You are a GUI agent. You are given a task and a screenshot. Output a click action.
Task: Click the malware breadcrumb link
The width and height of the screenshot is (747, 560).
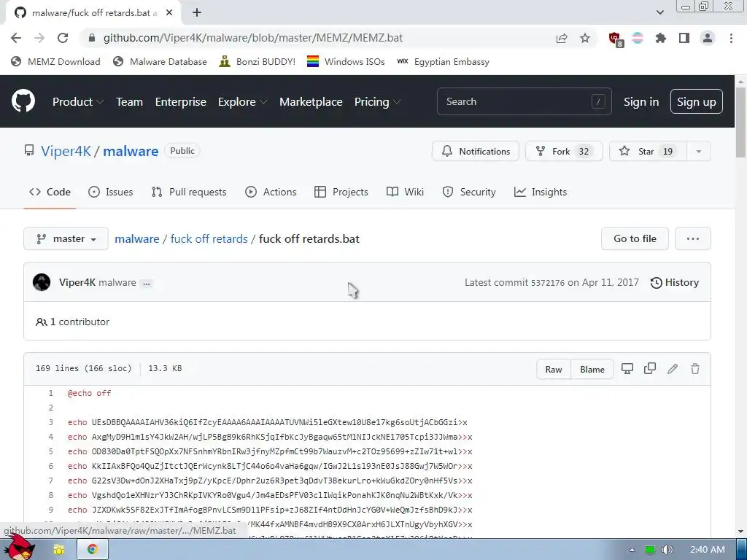(136, 238)
